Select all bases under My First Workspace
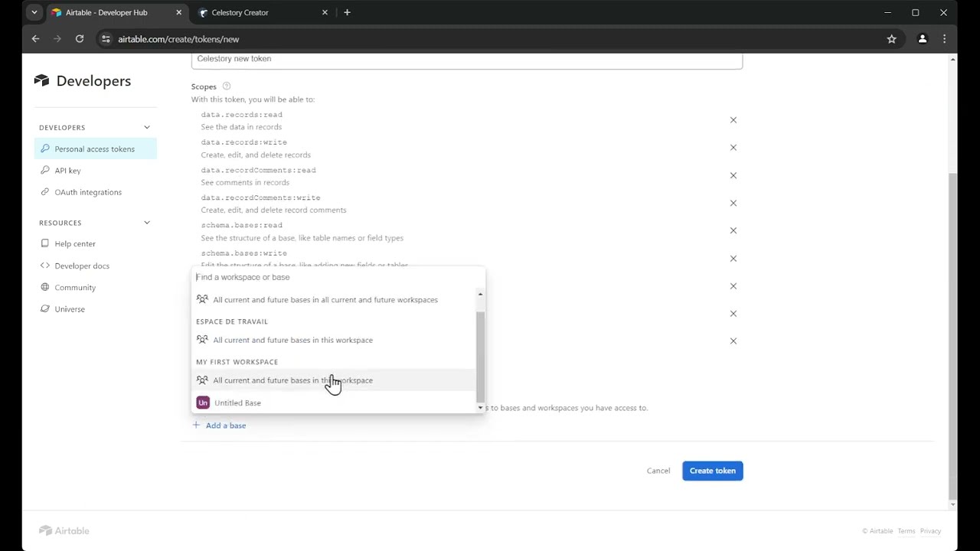 coord(334,380)
